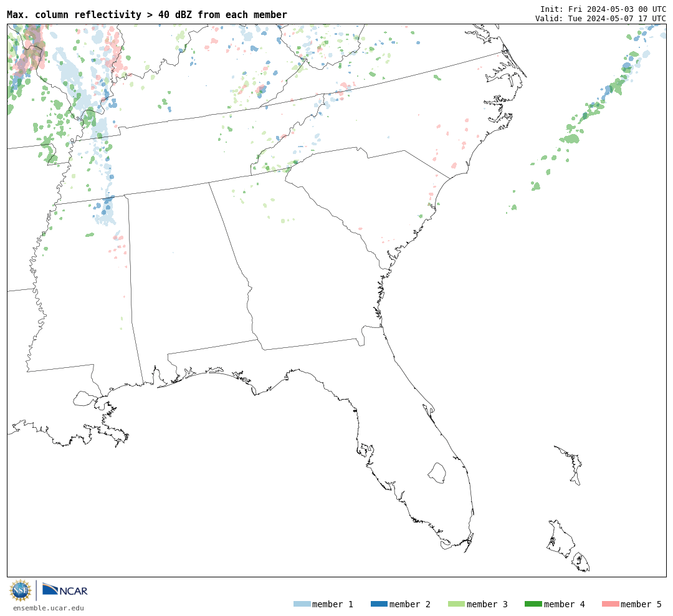Click the 'member 3' legend label
The width and height of the screenshot is (673, 616).
[487, 604]
